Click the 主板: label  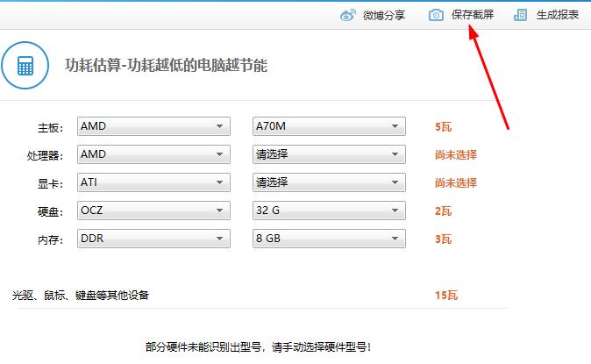[50, 128]
